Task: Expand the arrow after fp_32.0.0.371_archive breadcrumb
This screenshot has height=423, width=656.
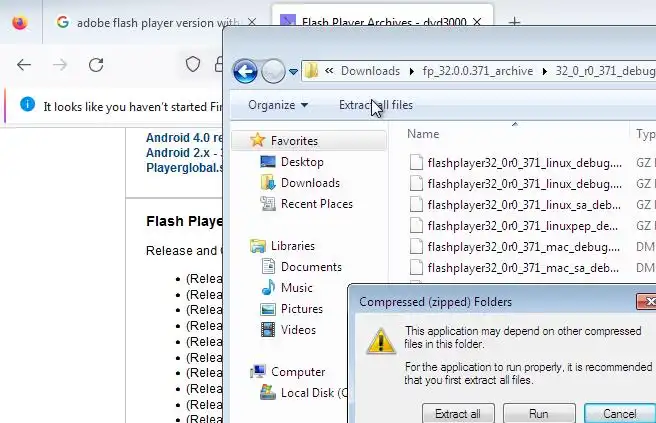Action: pyautogui.click(x=545, y=72)
